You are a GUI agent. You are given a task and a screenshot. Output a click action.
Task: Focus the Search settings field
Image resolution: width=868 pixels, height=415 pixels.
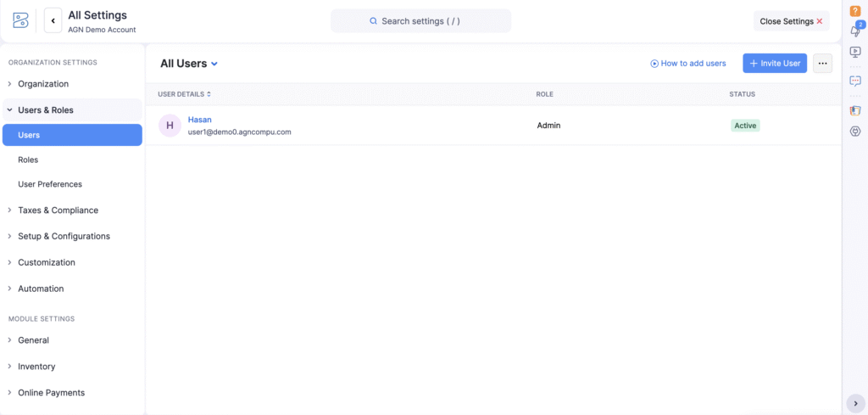[x=420, y=21]
